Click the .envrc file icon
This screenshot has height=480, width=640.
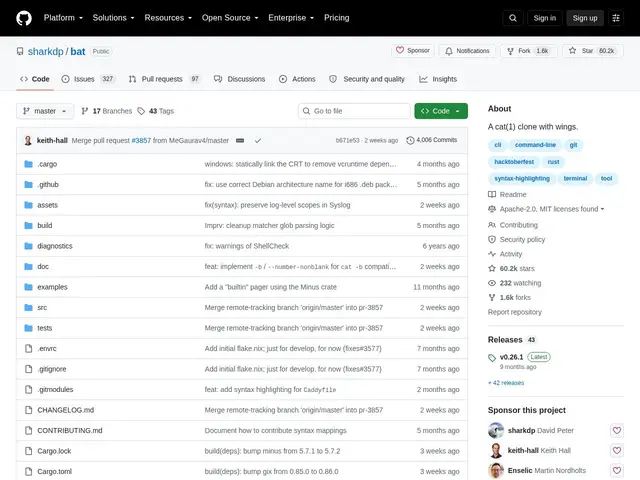pos(28,349)
